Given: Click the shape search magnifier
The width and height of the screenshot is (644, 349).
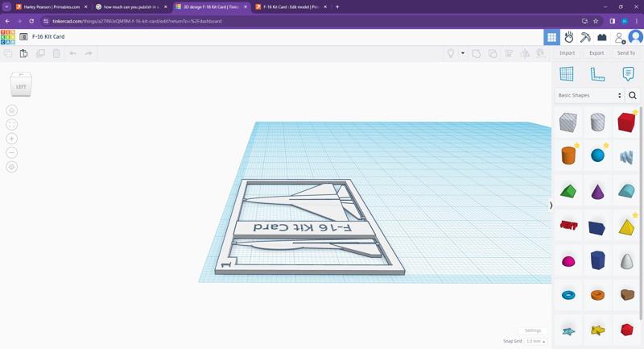Looking at the screenshot, I should tap(633, 95).
